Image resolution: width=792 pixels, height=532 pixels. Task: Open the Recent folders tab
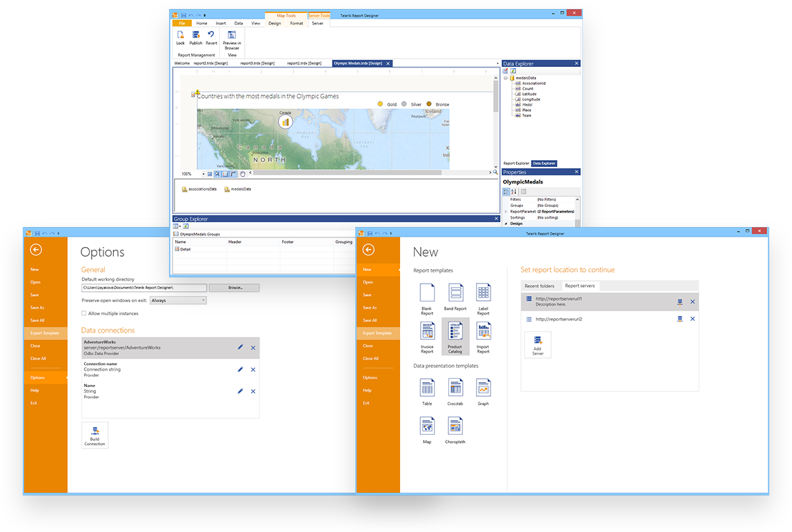point(539,286)
